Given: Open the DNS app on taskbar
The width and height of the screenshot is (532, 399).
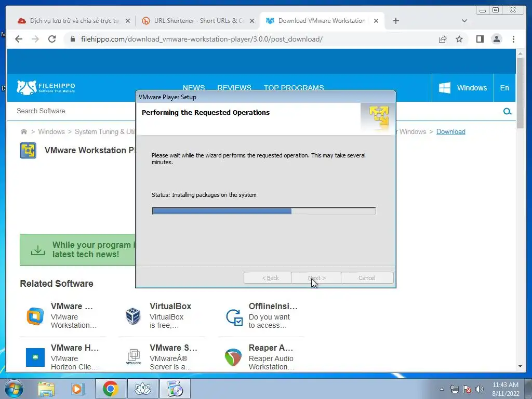Looking at the screenshot, I should [x=143, y=389].
